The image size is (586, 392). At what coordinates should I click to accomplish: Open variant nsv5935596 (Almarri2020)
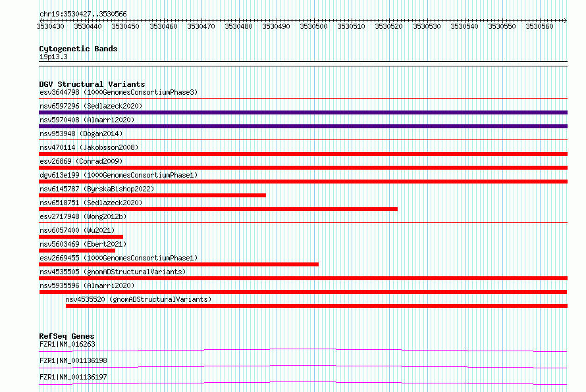coord(87,285)
